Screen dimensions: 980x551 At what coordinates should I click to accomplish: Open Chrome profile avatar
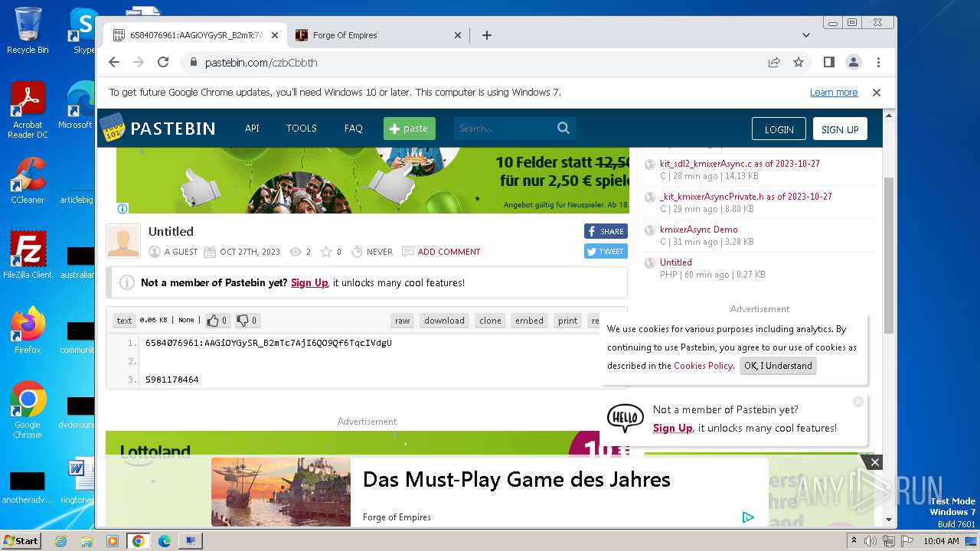point(853,62)
